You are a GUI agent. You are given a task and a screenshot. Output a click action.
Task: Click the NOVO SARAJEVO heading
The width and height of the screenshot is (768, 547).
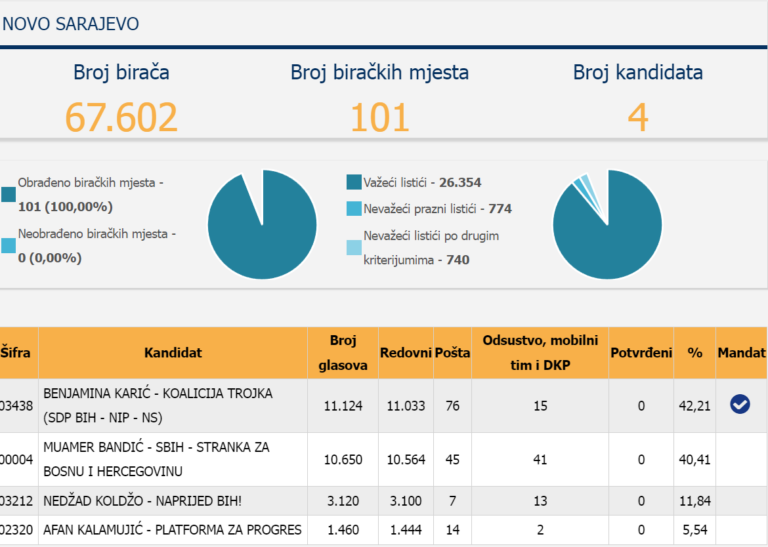(71, 24)
